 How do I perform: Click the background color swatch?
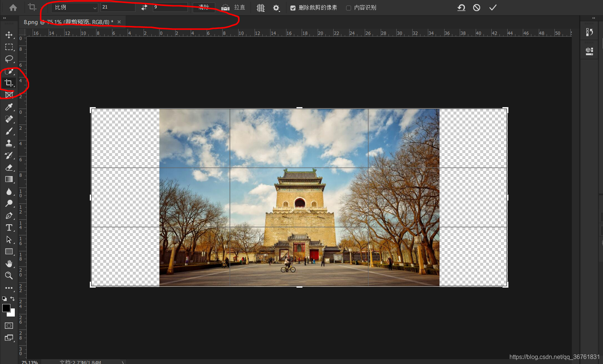[x=12, y=314]
